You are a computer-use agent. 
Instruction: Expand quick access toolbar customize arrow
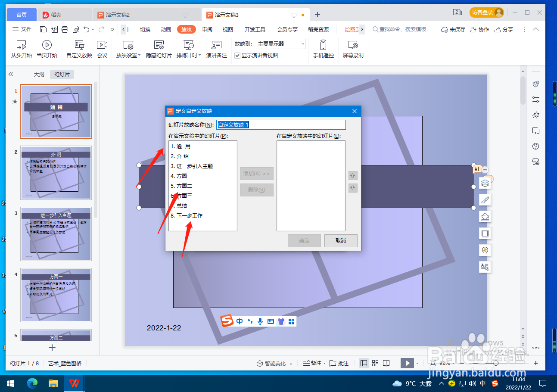coord(112,29)
